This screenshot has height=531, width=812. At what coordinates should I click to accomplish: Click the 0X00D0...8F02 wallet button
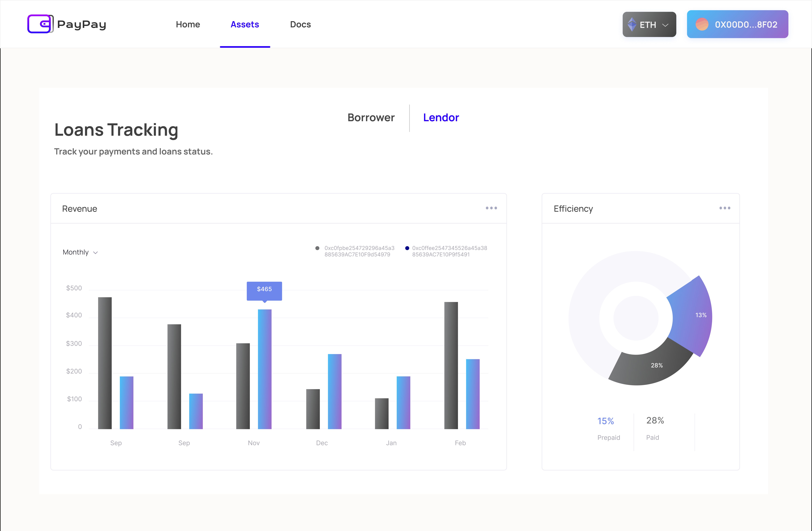tap(738, 24)
